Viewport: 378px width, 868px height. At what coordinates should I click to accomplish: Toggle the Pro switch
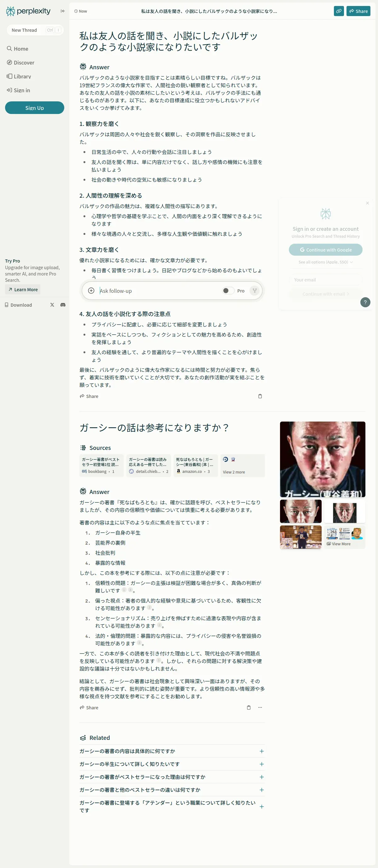(x=228, y=291)
